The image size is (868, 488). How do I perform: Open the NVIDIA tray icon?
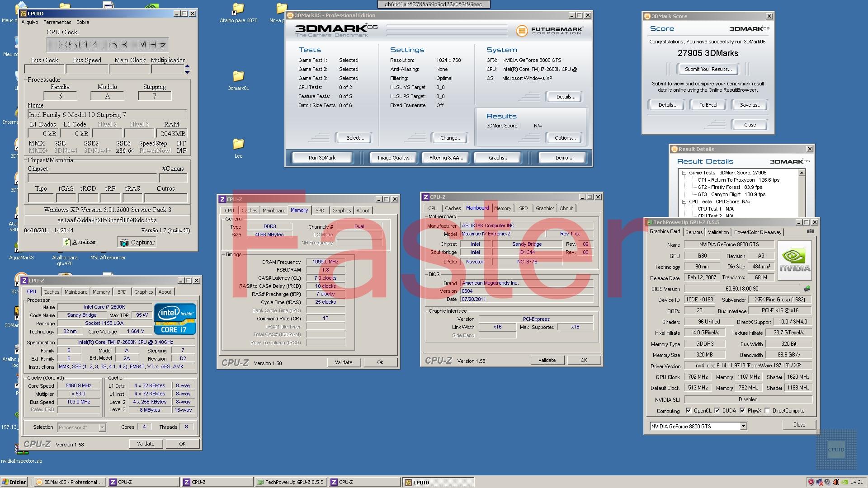click(844, 482)
